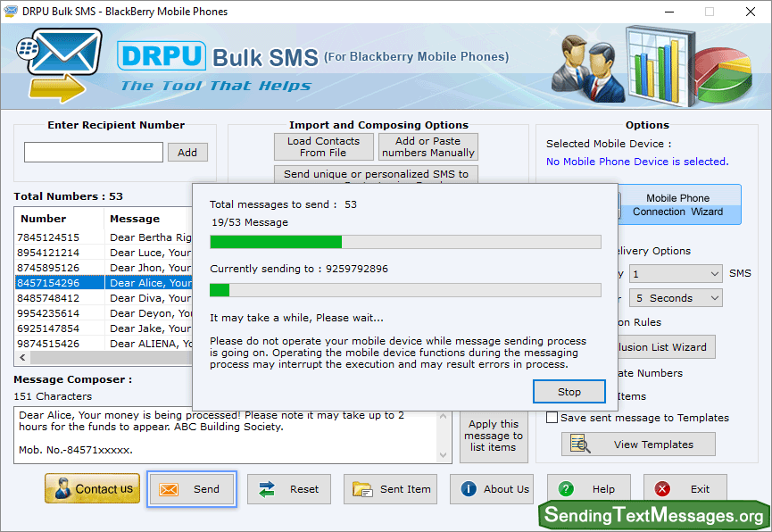The width and height of the screenshot is (772, 532).
Task: Click message composer scrollbar up arrow
Action: coord(443,416)
